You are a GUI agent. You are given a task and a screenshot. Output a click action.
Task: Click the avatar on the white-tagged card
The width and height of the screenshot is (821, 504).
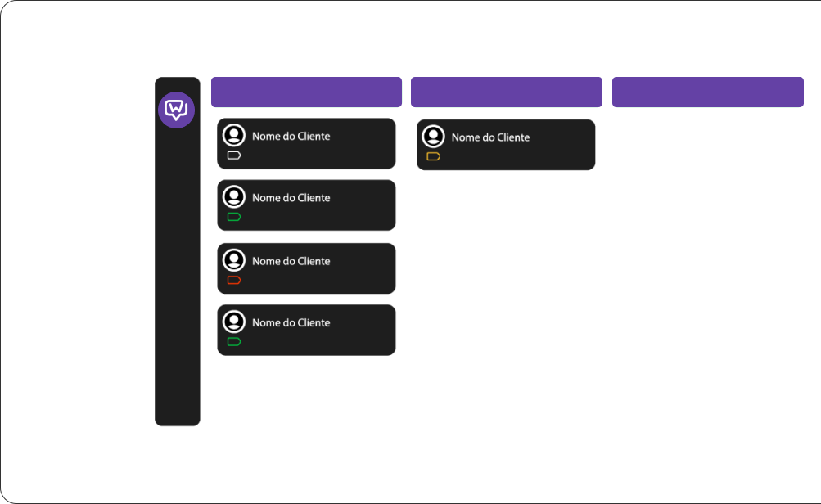coord(234,136)
